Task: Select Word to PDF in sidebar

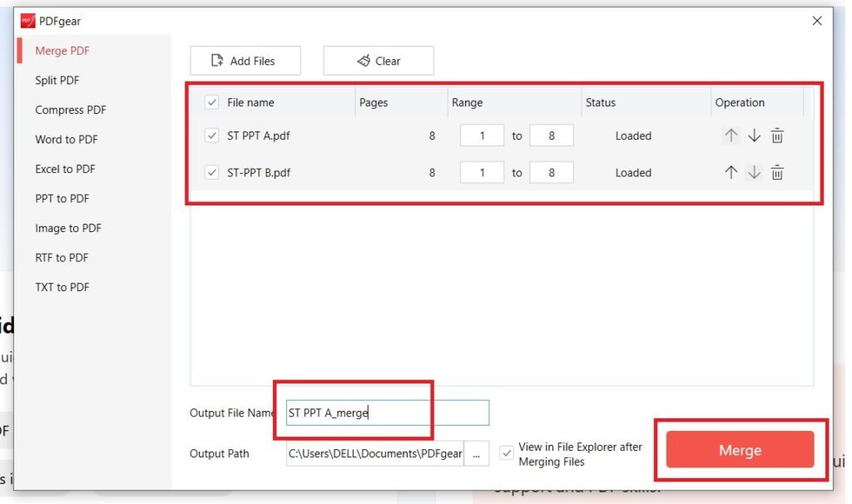Action: (66, 140)
